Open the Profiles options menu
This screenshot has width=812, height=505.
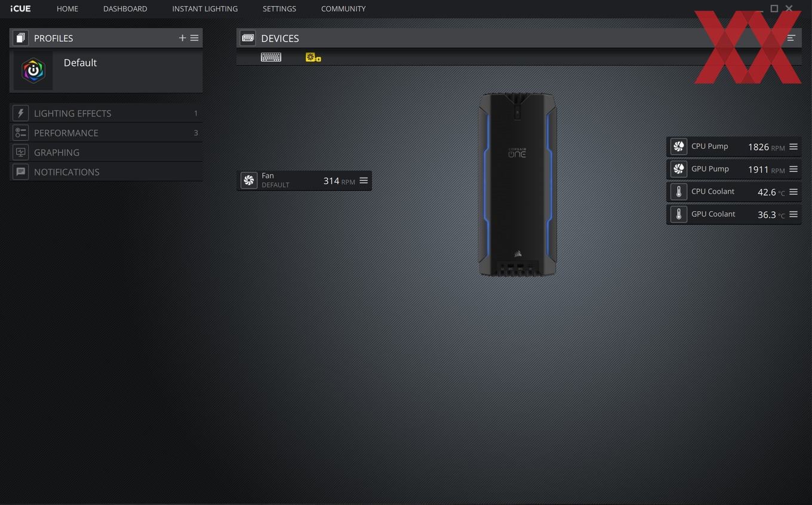[194, 38]
